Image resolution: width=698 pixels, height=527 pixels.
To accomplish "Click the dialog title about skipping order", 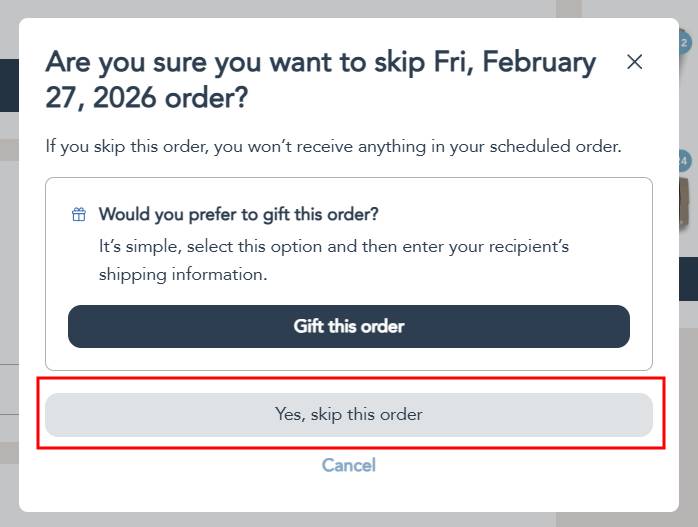I will 320,80.
